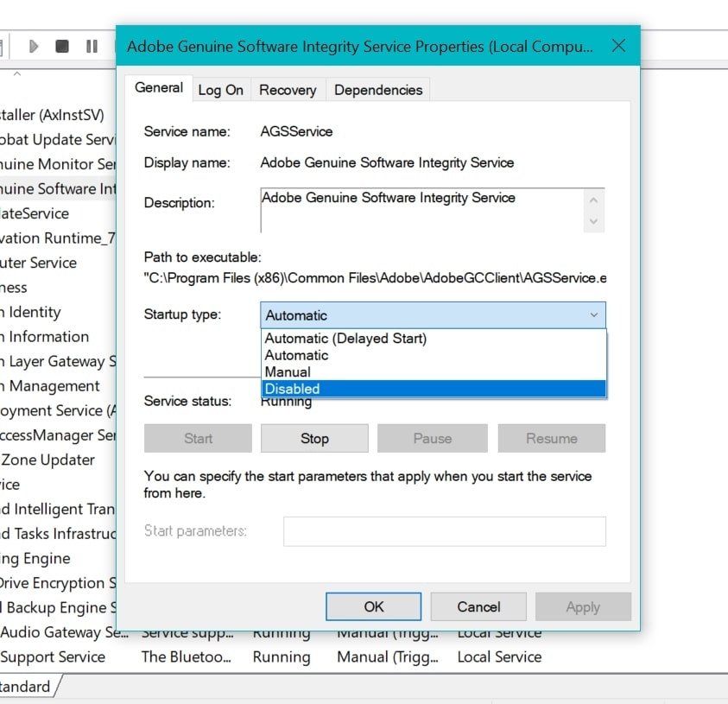
Task: Expand the Startup type combo box
Action: 433,315
